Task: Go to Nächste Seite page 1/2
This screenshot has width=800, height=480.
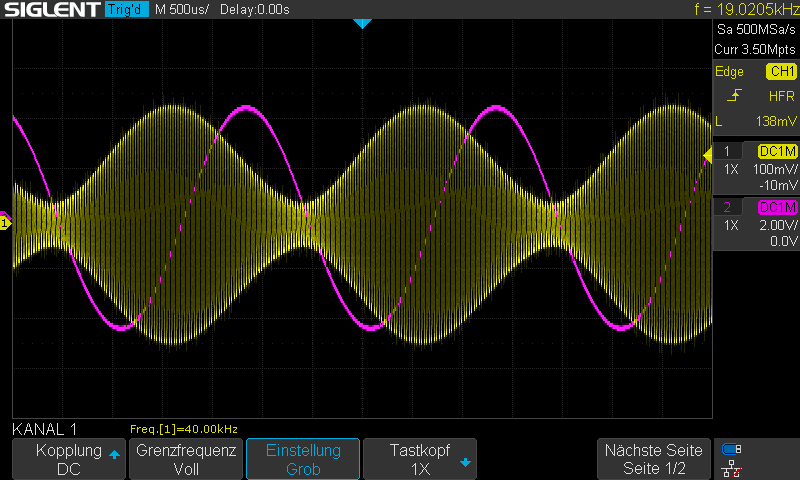Action: point(654,459)
